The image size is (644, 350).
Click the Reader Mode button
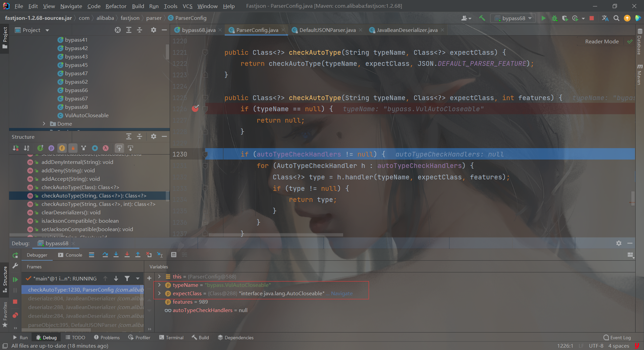(602, 41)
